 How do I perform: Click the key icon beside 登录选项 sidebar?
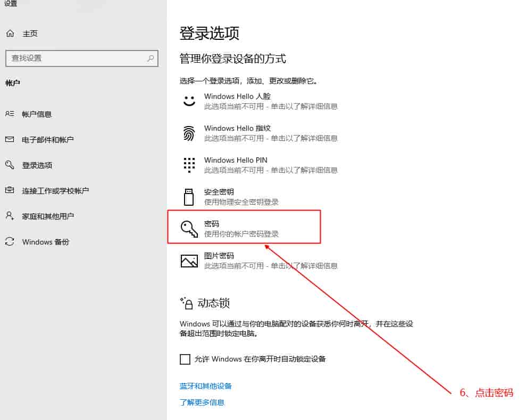10,165
